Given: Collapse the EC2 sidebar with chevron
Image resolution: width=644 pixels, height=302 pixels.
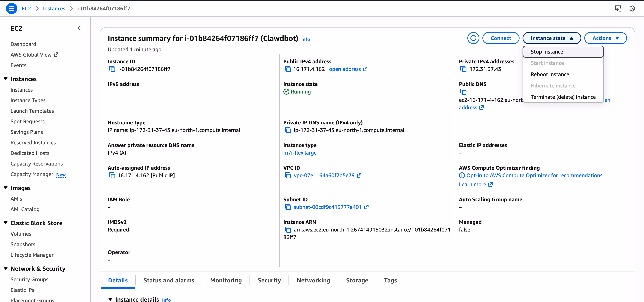Looking at the screenshot, I should coord(79,28).
